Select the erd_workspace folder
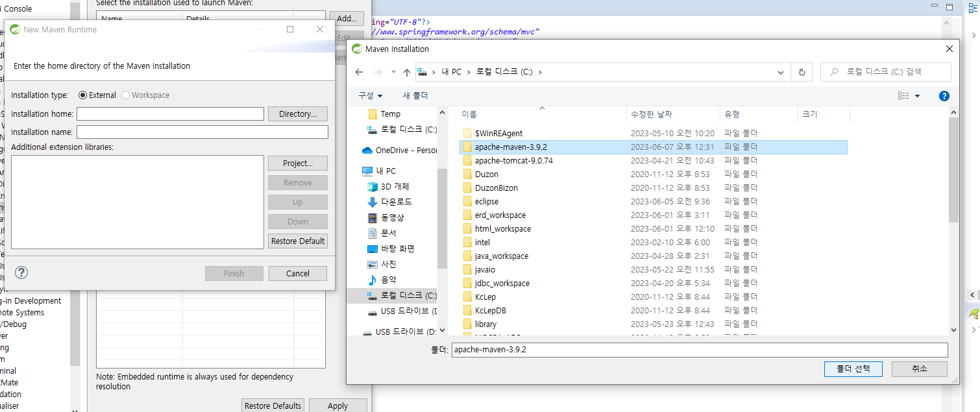Screen dimensions: 980x412 [500, 215]
